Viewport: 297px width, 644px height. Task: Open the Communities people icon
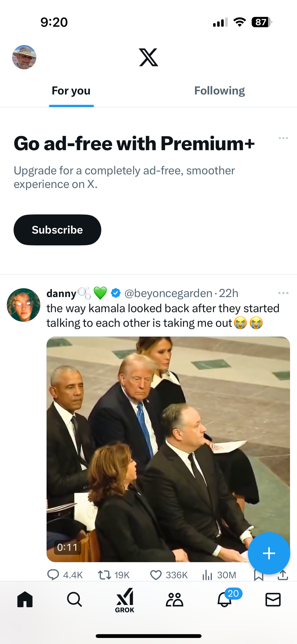coord(174,599)
